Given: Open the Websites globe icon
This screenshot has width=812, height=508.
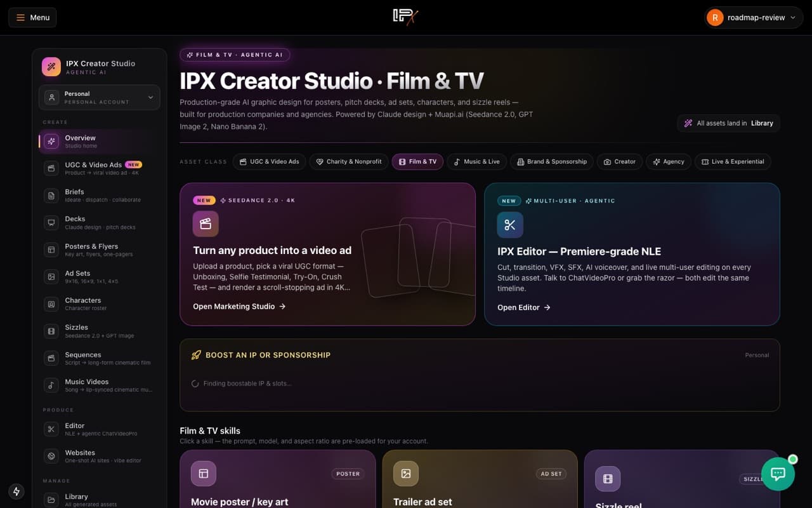Looking at the screenshot, I should pyautogui.click(x=51, y=456).
